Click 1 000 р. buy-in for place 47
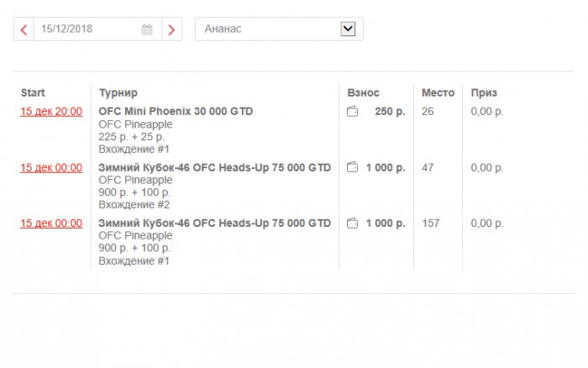The image size is (588, 368). point(386,168)
